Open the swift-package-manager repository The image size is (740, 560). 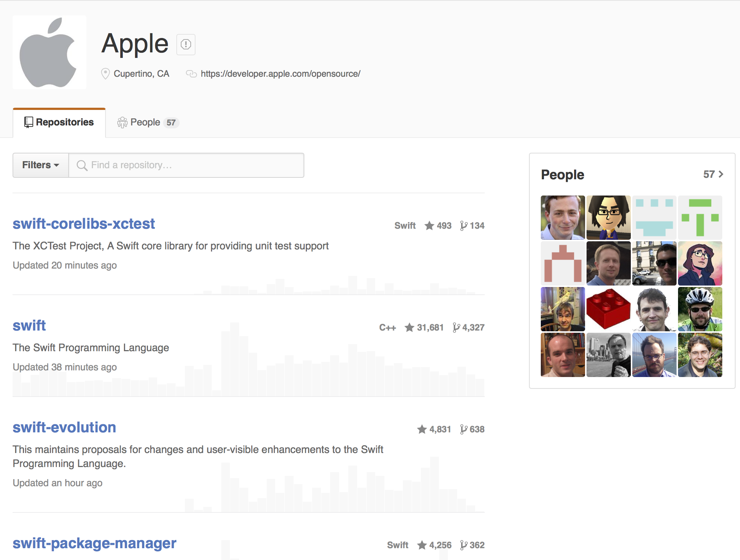point(94,543)
